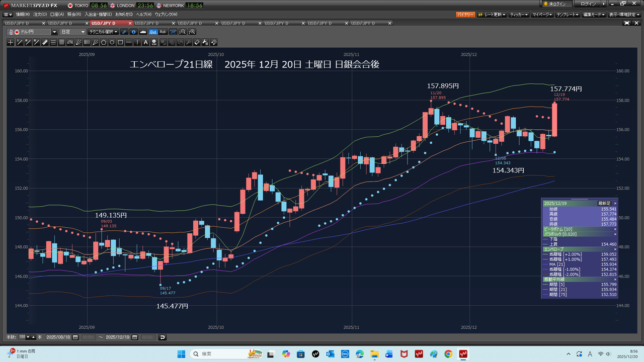Open the ドル/円 currency pair dropdown
The width and height of the screenshot is (644, 362).
(x=54, y=32)
